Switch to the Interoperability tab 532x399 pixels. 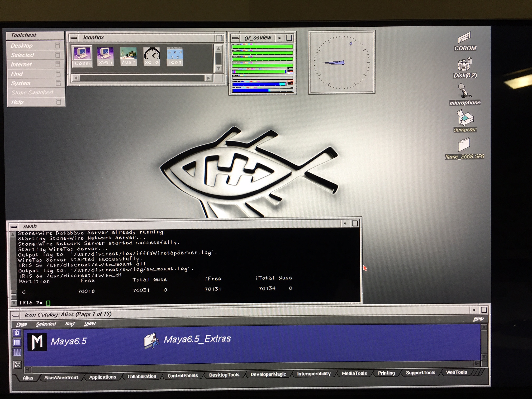314,374
